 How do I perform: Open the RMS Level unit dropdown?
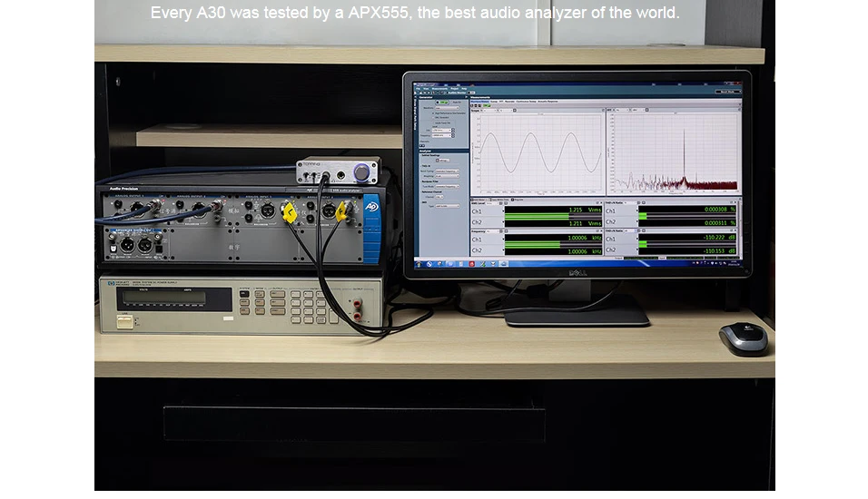point(491,203)
